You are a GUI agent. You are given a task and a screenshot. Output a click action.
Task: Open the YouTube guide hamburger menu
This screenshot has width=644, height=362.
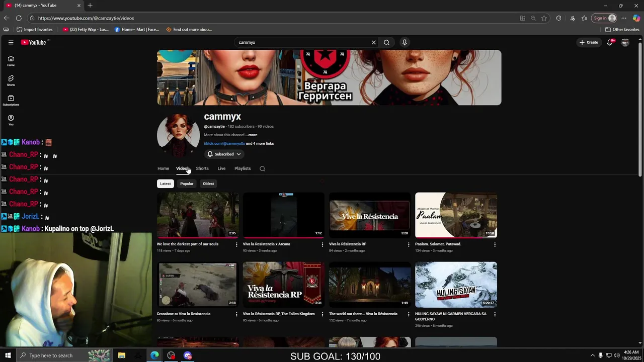pyautogui.click(x=11, y=42)
